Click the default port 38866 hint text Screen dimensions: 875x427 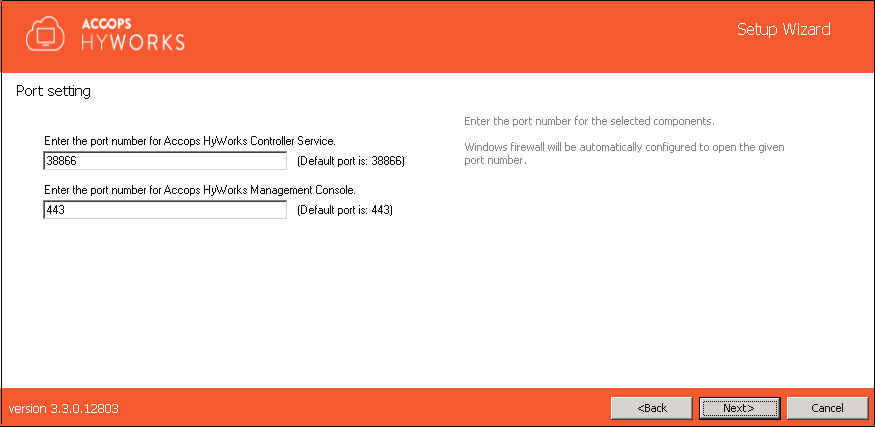coord(350,161)
